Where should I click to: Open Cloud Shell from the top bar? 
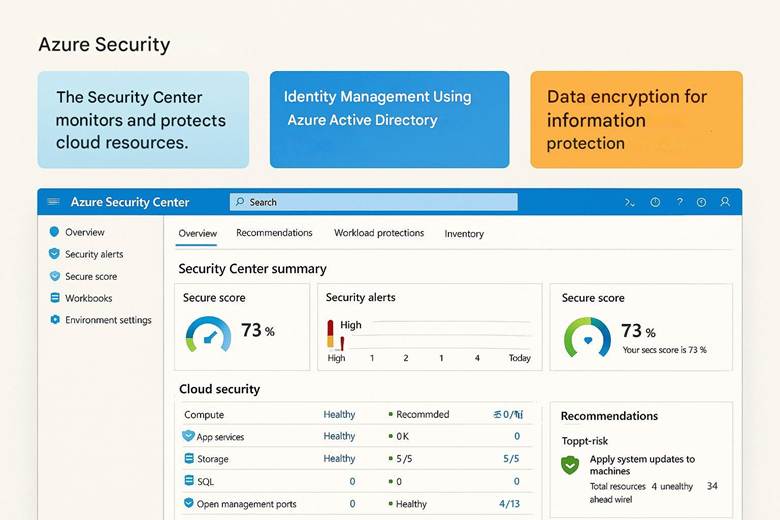(x=630, y=202)
